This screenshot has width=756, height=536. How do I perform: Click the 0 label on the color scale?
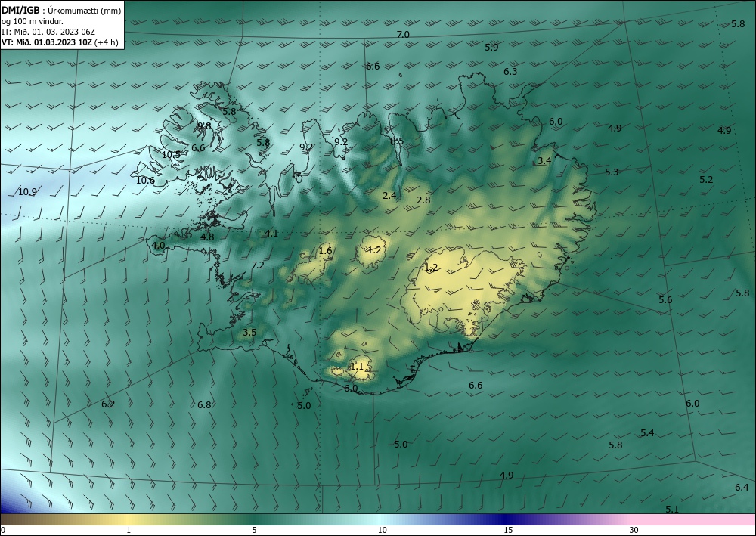tap(3, 530)
